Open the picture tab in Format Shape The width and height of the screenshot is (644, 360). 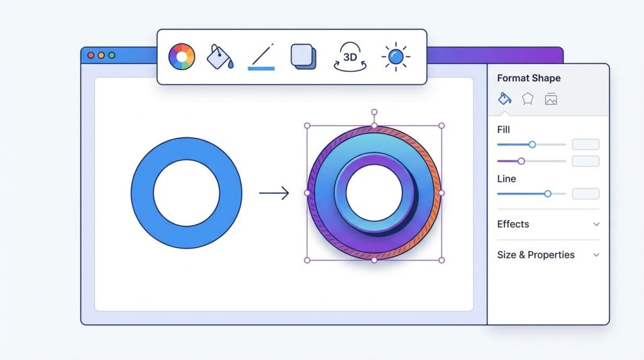tap(551, 99)
